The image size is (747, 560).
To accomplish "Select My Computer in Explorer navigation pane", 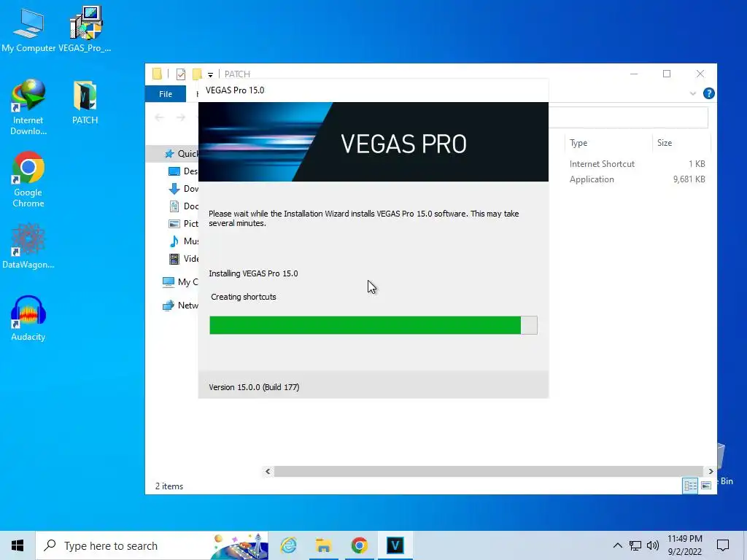I will click(x=180, y=282).
